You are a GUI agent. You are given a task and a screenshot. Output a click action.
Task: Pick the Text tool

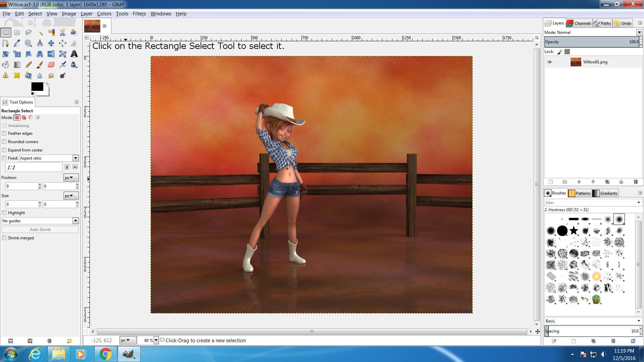click(74, 54)
